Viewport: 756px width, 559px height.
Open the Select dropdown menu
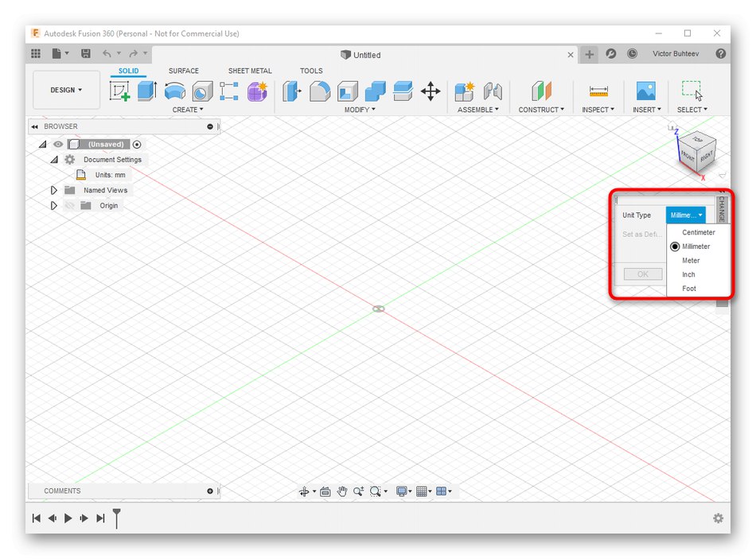click(x=692, y=110)
